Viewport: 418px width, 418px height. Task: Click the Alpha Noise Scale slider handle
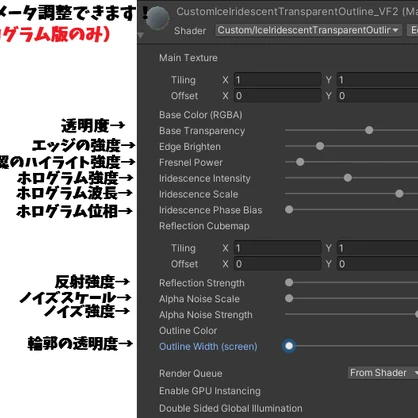click(x=289, y=298)
